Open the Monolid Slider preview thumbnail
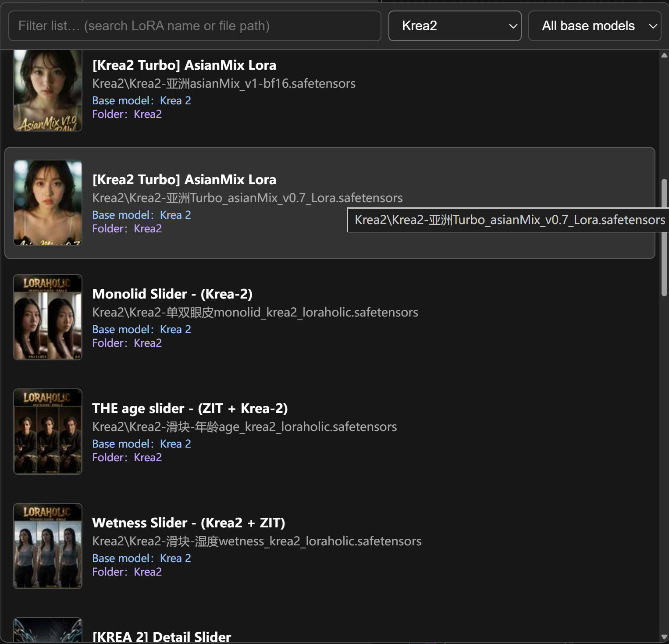The image size is (669, 644). pyautogui.click(x=48, y=317)
